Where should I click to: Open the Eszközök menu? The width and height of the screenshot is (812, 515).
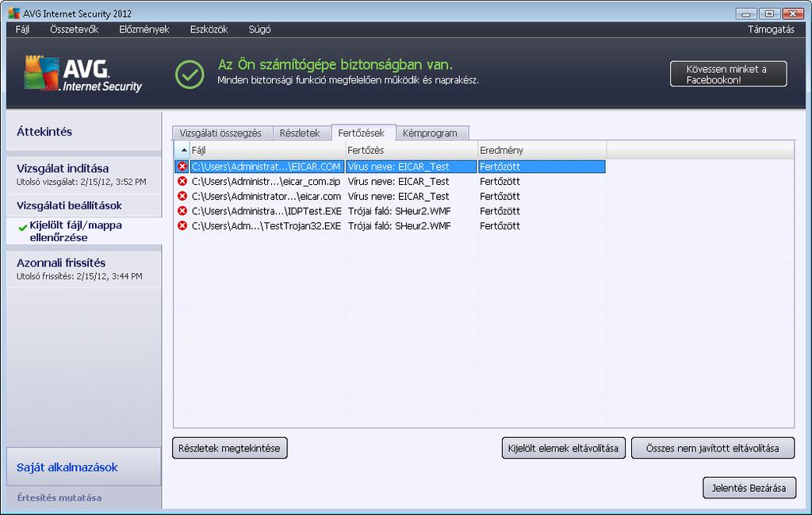coord(209,29)
